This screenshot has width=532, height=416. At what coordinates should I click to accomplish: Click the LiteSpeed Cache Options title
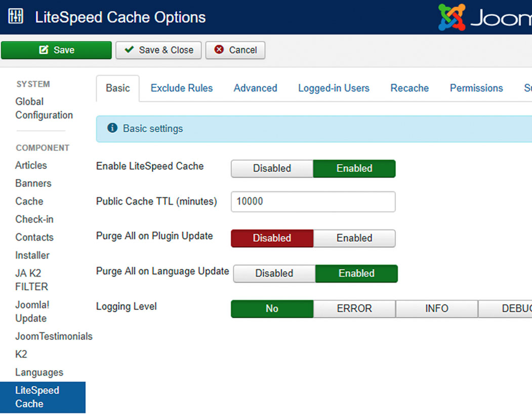click(120, 17)
